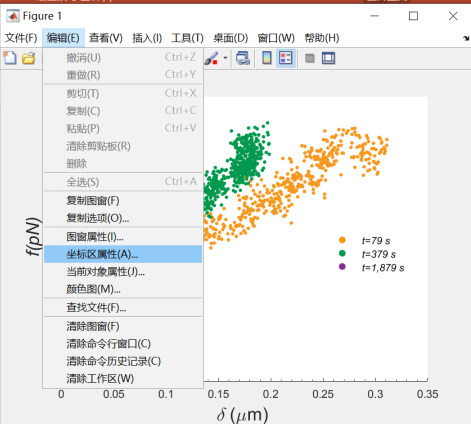This screenshot has height=424, width=471.
Task: Open the 插入(I) menu
Action: coord(147,38)
